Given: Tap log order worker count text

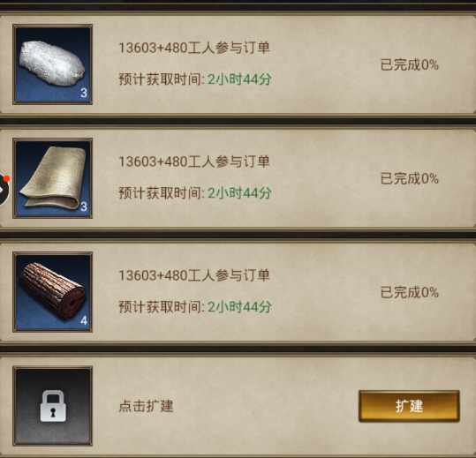Looking at the screenshot, I should (x=194, y=275).
